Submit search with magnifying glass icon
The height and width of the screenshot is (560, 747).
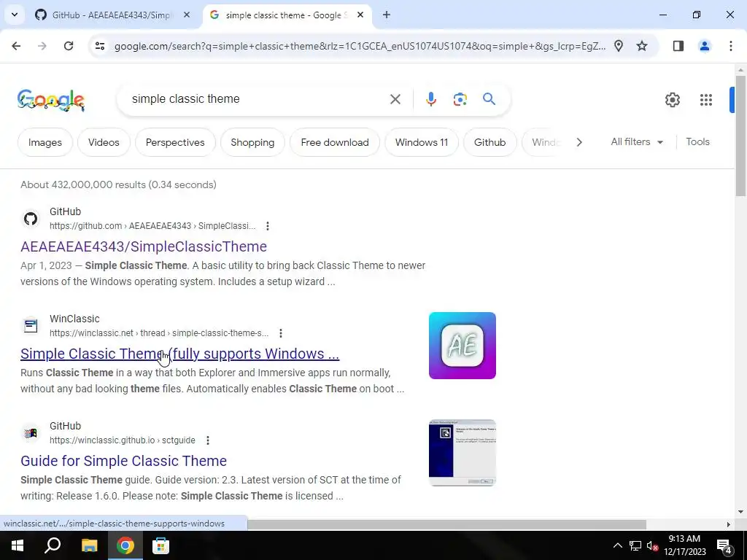point(489,99)
